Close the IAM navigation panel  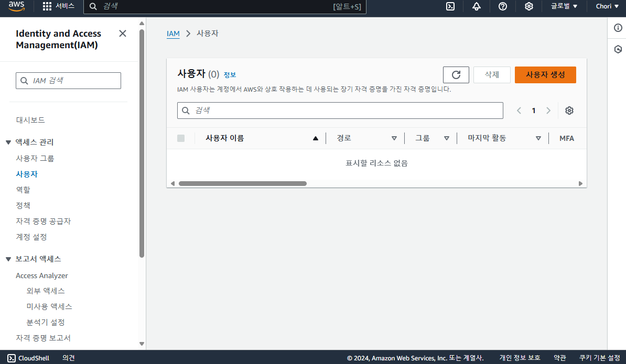coord(123,34)
